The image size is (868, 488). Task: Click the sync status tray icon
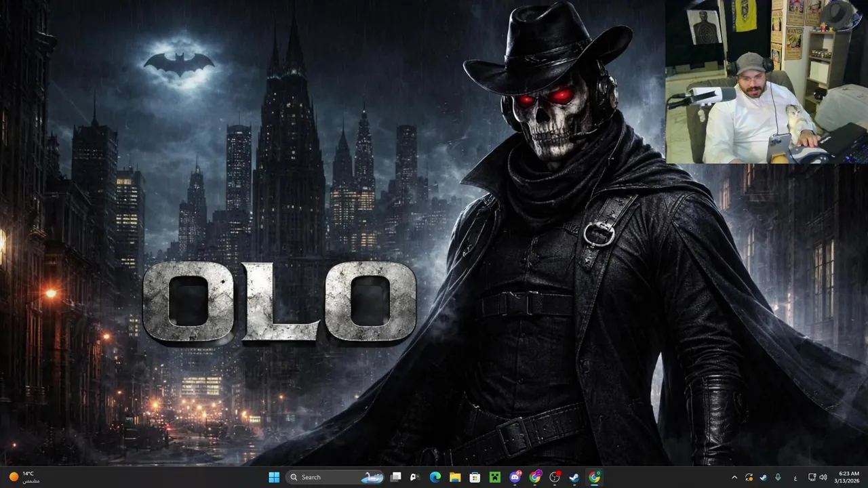pyautogui.click(x=749, y=477)
